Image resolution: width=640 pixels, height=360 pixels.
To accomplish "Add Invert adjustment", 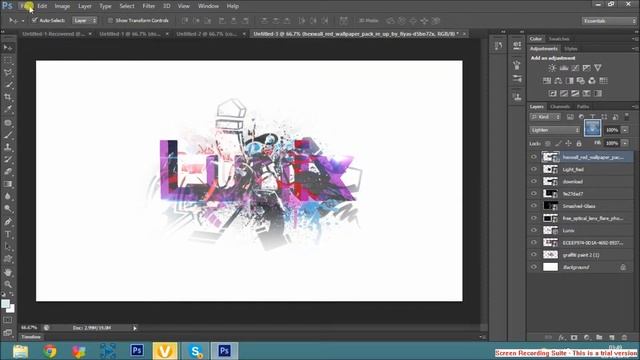I will pos(552,93).
